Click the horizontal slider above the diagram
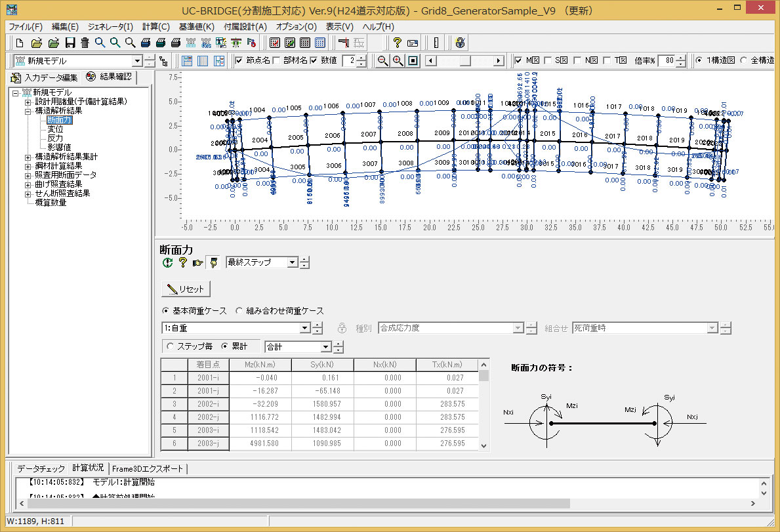Viewport: 780px width, 532px height. [464, 61]
